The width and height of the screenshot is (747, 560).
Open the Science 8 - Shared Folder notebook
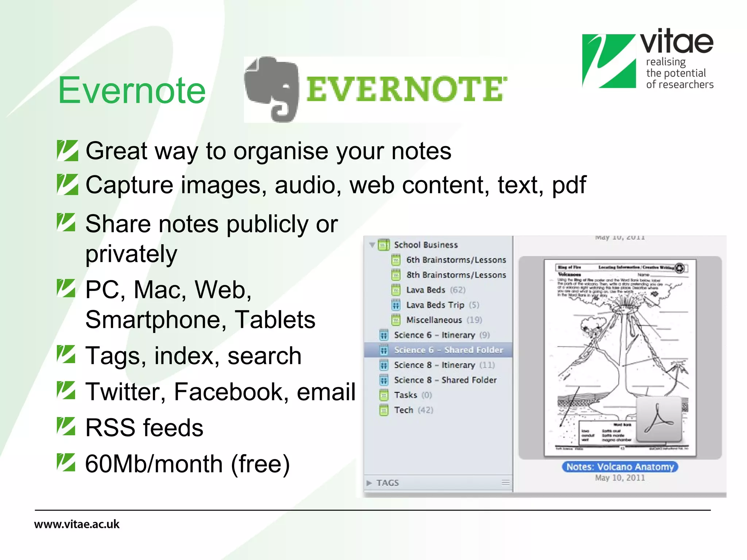click(x=445, y=380)
